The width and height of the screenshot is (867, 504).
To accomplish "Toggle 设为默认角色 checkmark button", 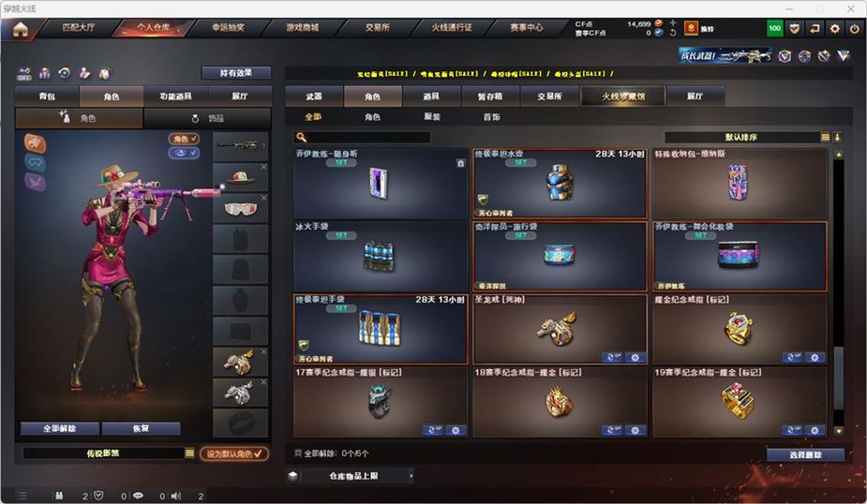I will pyautogui.click(x=234, y=453).
